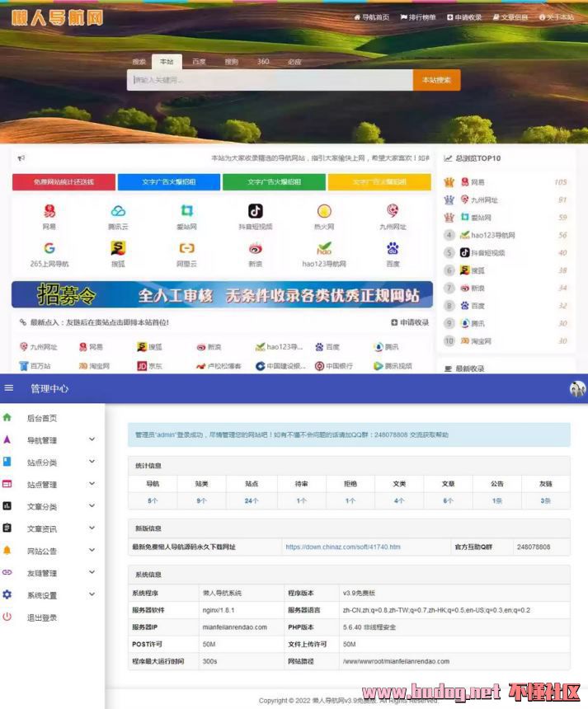Expand the 系统设置 menu chevron
This screenshot has height=709, width=588.
(92, 594)
